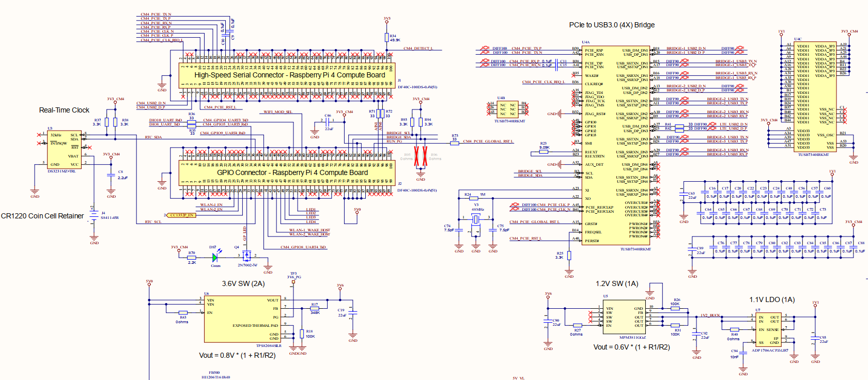The height and width of the screenshot is (380, 868).
Task: Select capacitor C8 2.2uF
Action: pos(111,175)
